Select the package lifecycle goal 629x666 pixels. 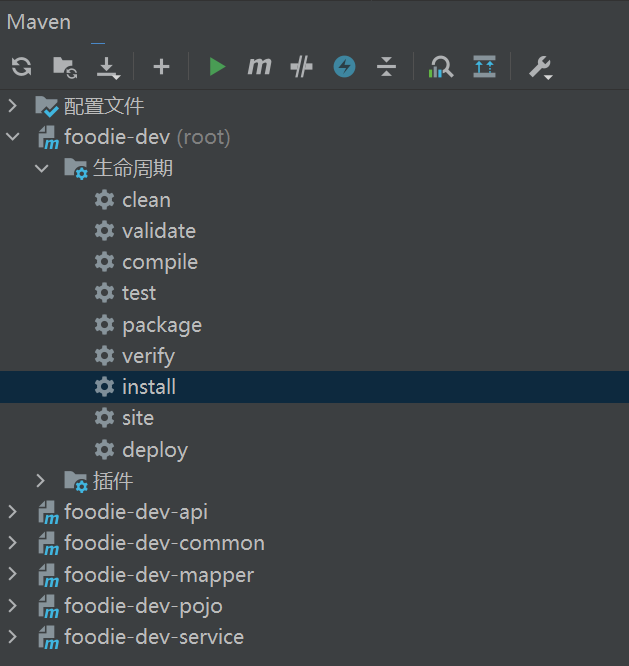(x=161, y=325)
